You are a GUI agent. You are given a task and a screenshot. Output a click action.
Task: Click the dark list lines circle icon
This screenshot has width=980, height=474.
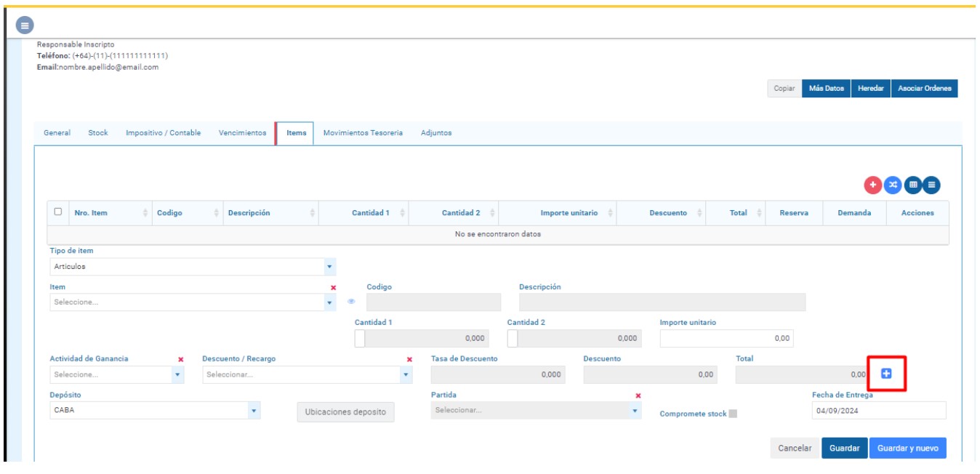pos(931,185)
